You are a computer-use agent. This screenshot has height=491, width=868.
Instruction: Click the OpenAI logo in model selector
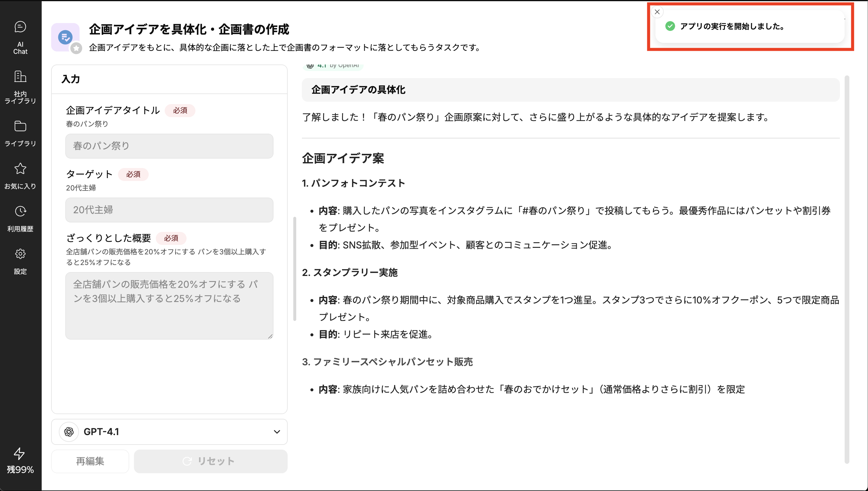(69, 432)
